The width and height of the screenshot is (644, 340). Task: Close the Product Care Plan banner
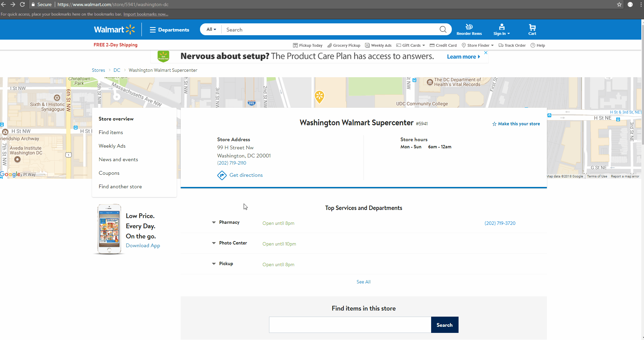point(486,53)
